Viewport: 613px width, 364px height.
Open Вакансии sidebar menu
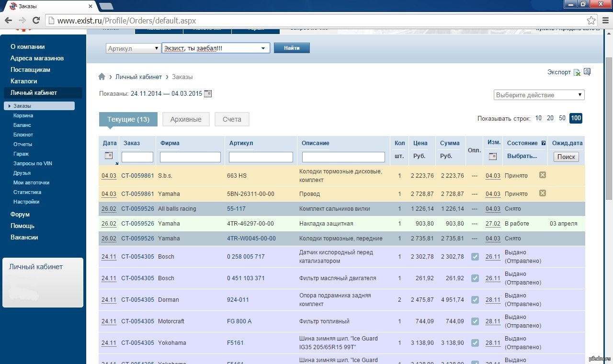click(24, 238)
